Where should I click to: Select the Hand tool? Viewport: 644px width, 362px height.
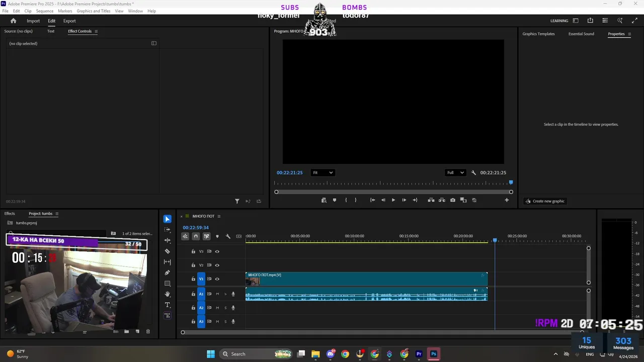167,294
